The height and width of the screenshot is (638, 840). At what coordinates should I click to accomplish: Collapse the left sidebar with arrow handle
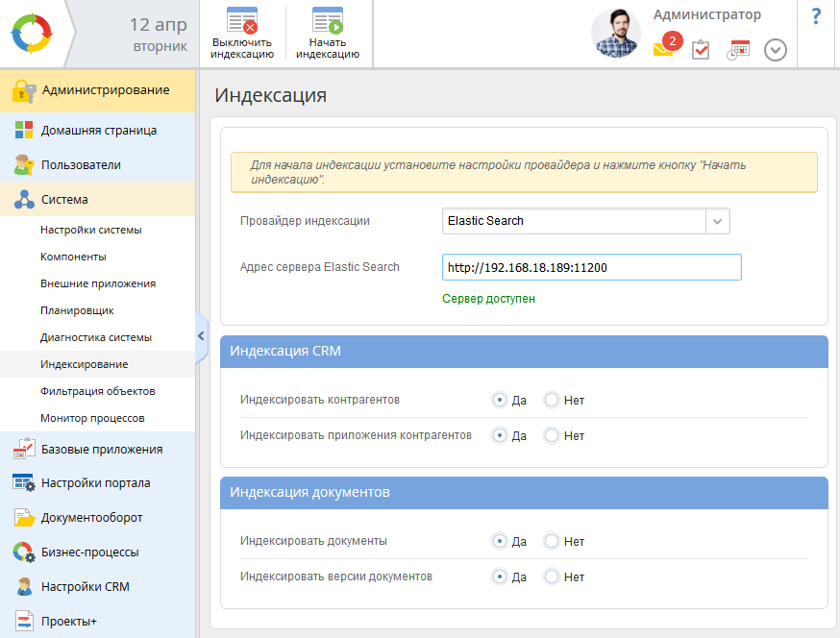tap(201, 335)
